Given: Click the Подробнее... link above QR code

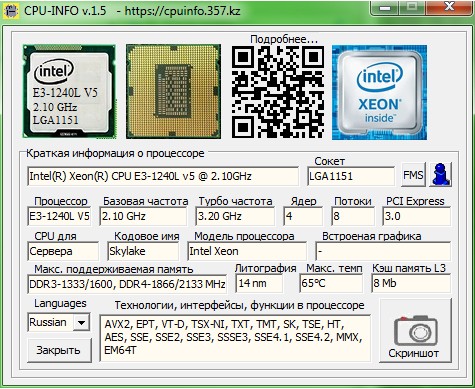Looking at the screenshot, I should click(284, 39).
